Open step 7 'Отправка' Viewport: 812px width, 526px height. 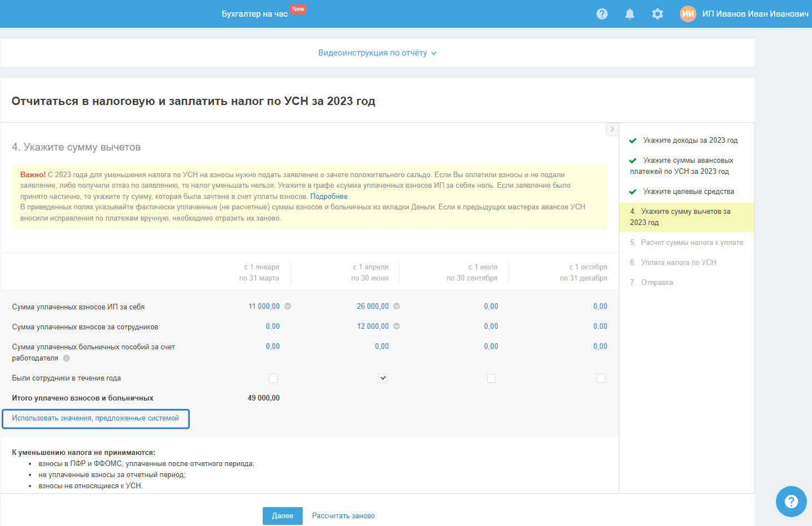tap(651, 283)
